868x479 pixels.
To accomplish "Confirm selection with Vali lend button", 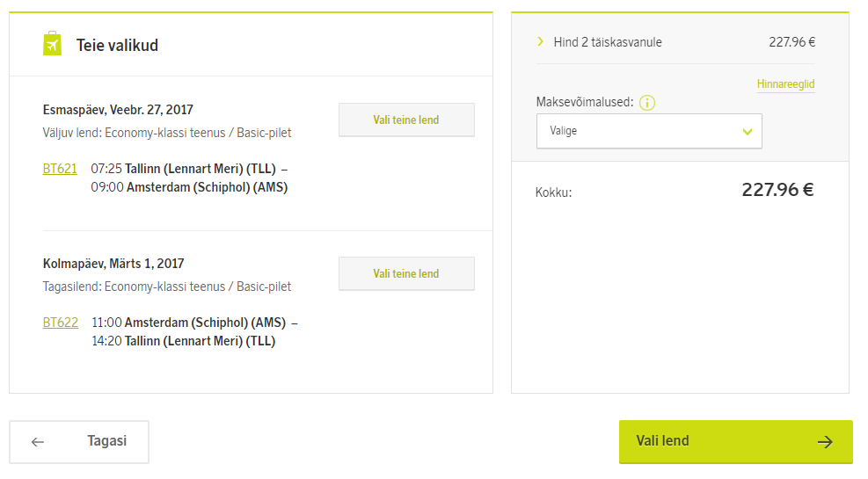I will [x=736, y=441].
